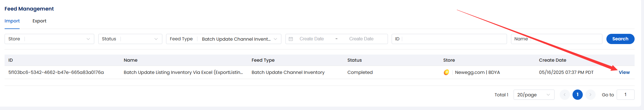Click 'Newegg.com | BDYA' store cell

(477, 72)
